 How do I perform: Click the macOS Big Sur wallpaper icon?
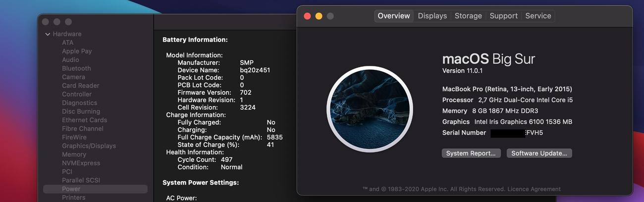370,109
